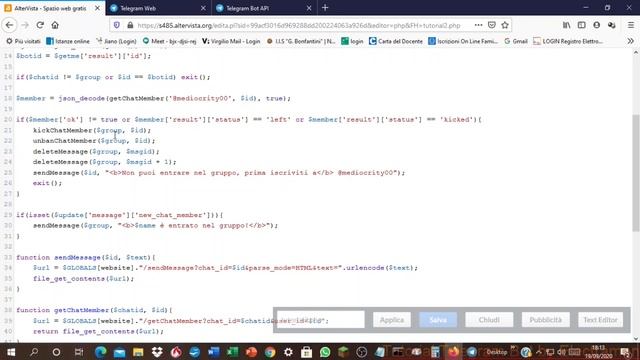
Task: Click the page vertical scrollbar thumb
Action: click(x=636, y=173)
